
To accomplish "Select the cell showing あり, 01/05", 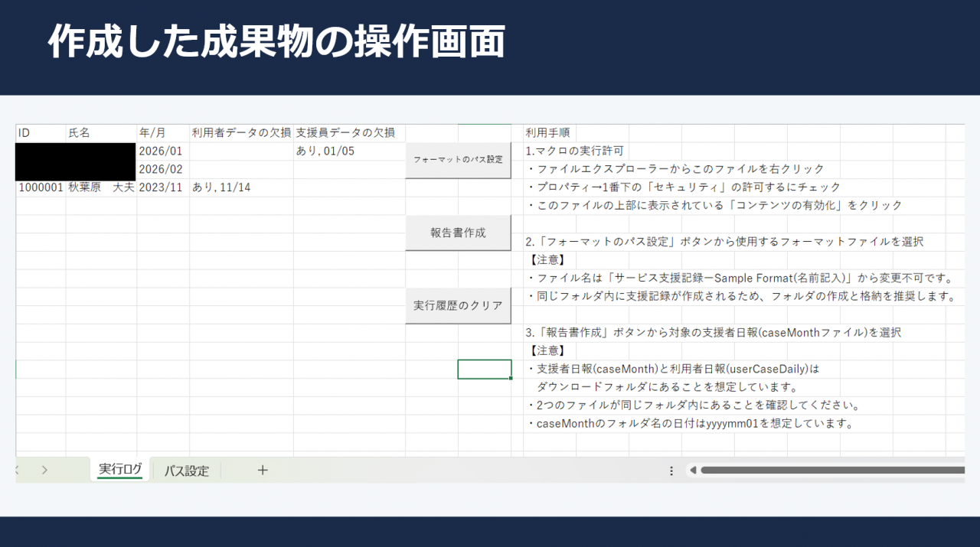I will (x=349, y=151).
